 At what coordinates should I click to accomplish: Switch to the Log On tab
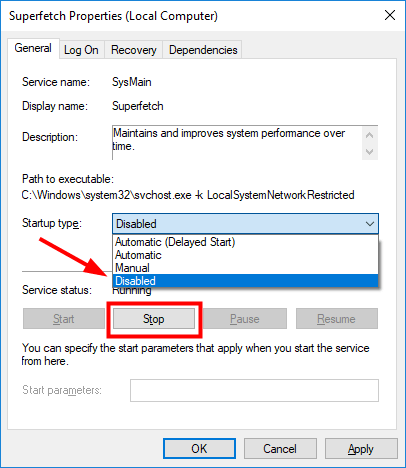click(x=82, y=50)
